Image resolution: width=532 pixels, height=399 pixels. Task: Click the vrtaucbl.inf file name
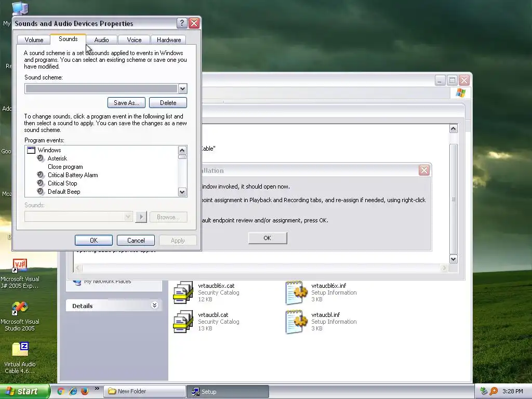tap(325, 315)
